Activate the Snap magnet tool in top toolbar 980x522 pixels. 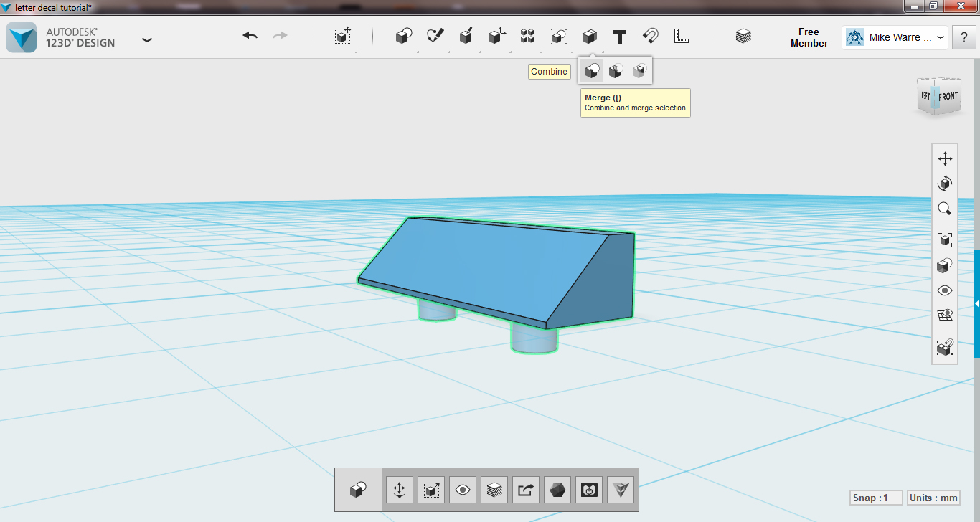651,36
